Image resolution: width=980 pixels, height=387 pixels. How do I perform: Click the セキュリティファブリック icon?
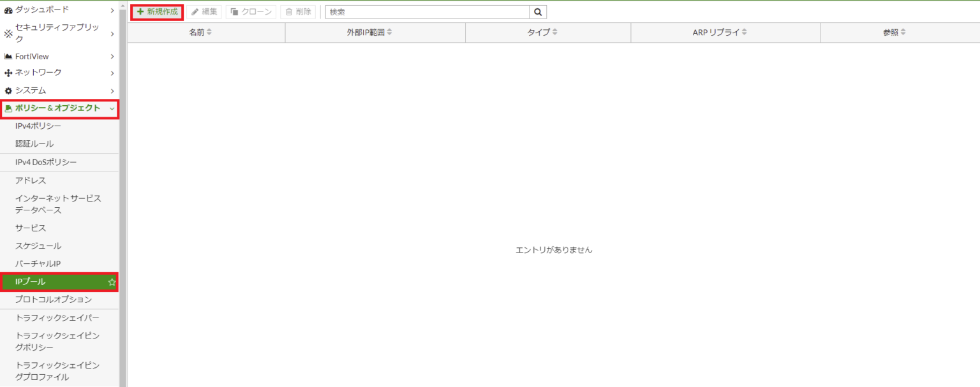click(x=8, y=34)
